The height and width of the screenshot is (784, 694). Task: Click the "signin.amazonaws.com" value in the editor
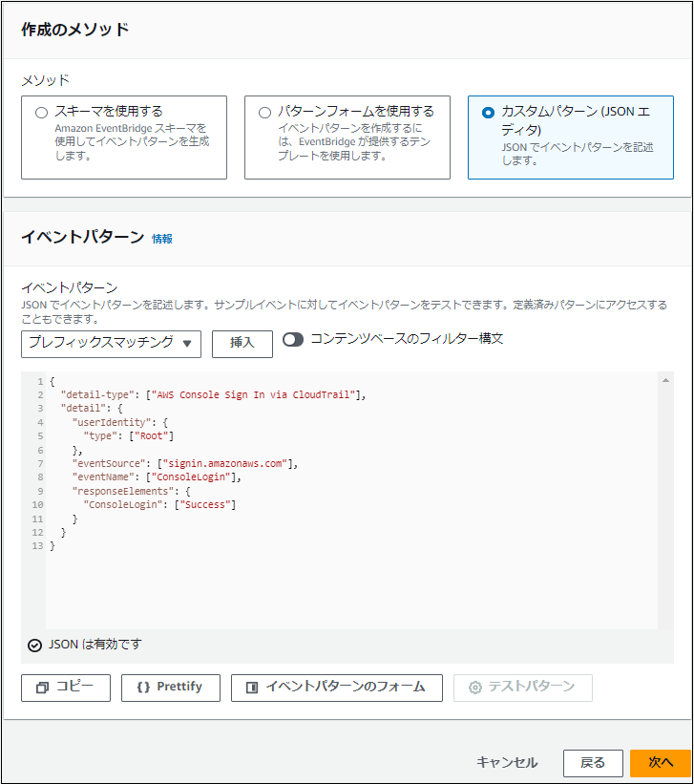(225, 463)
